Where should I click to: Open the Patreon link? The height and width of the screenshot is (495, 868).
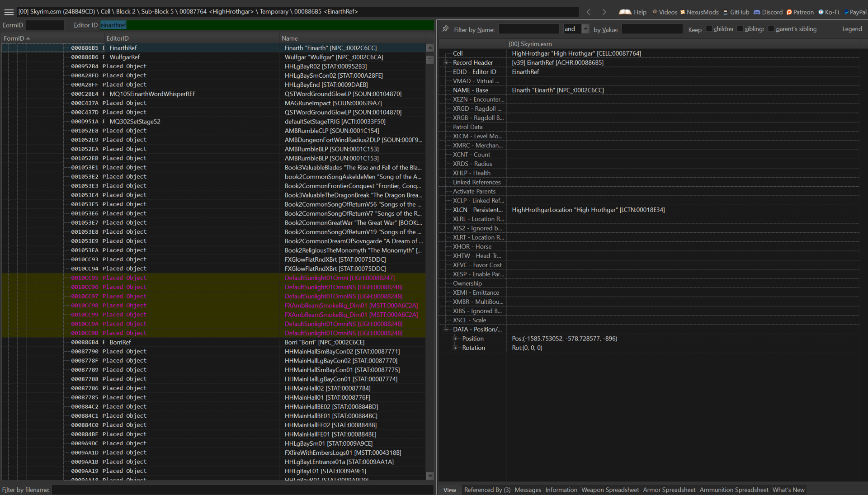800,12
